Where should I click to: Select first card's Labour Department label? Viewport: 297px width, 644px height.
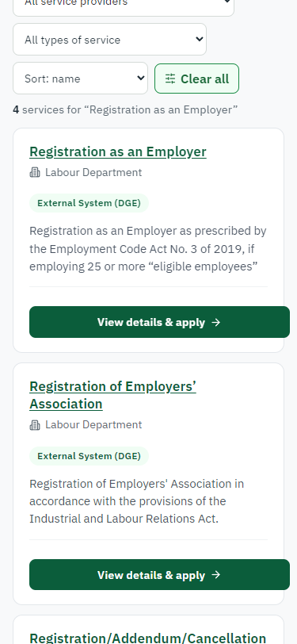pos(93,173)
